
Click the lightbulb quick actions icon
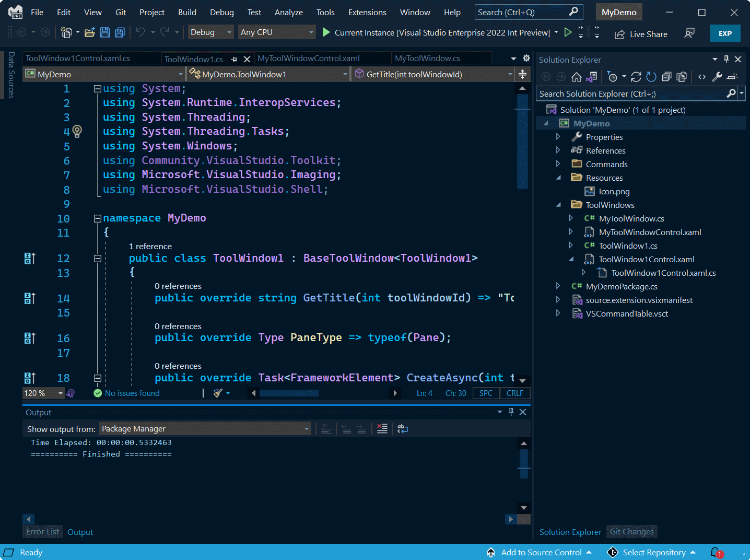(77, 132)
